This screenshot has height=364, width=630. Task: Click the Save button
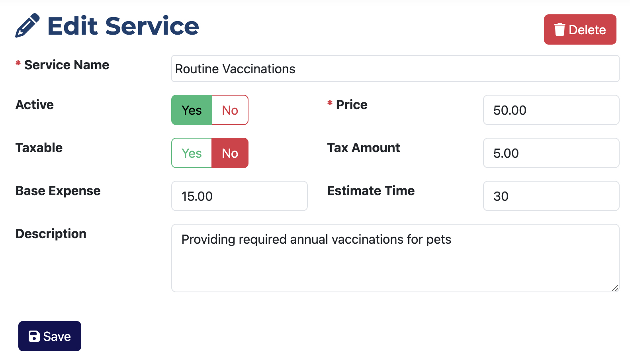click(x=50, y=336)
